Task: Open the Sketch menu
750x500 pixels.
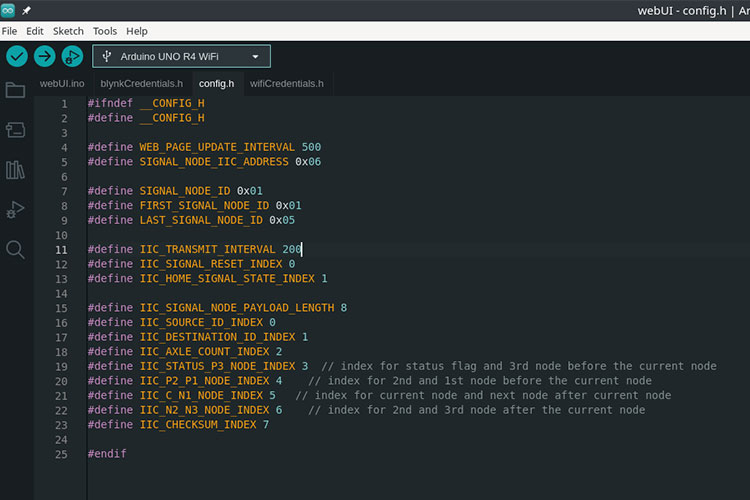Action: [68, 31]
